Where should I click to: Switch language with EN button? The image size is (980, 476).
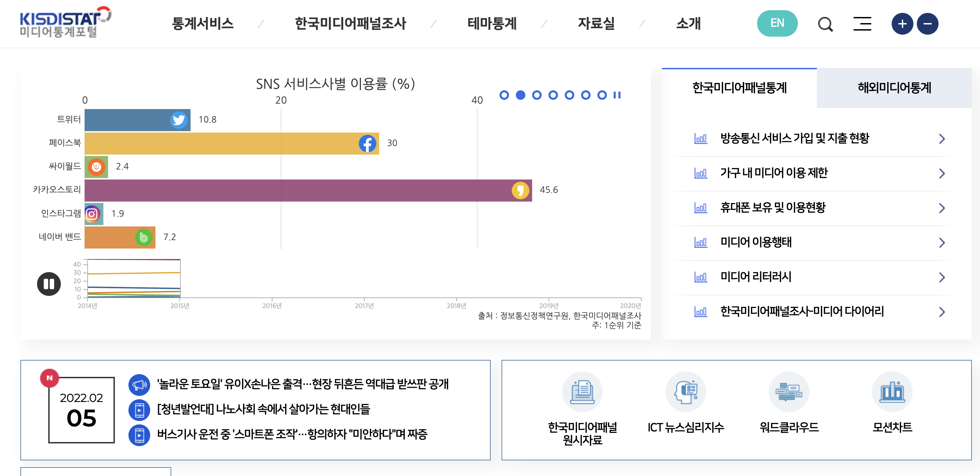pos(777,23)
